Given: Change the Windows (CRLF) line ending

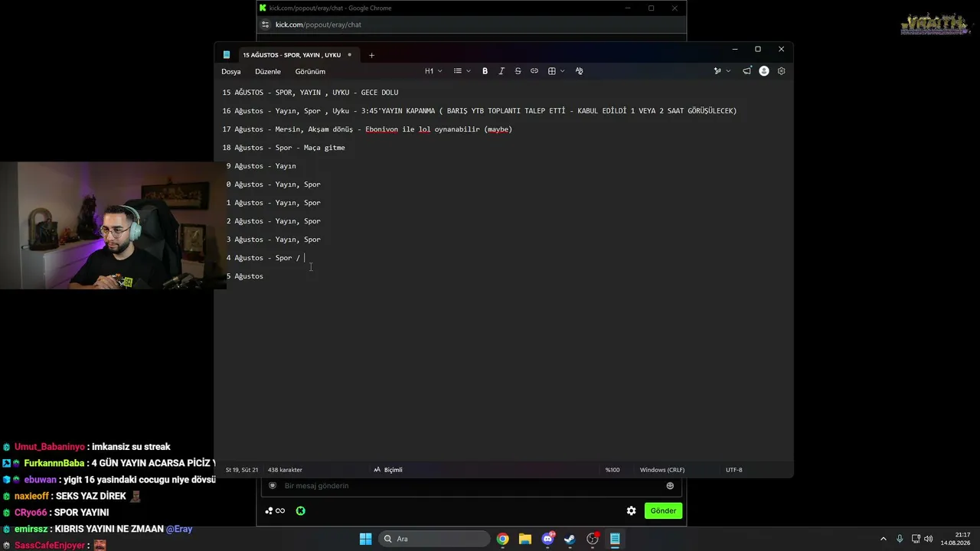Looking at the screenshot, I should point(661,470).
